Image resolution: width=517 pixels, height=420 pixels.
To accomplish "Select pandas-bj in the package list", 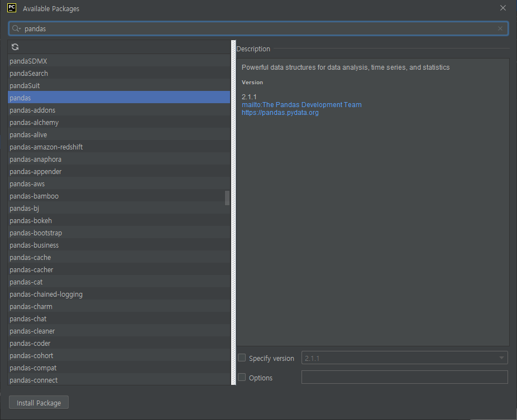I will tap(119, 208).
